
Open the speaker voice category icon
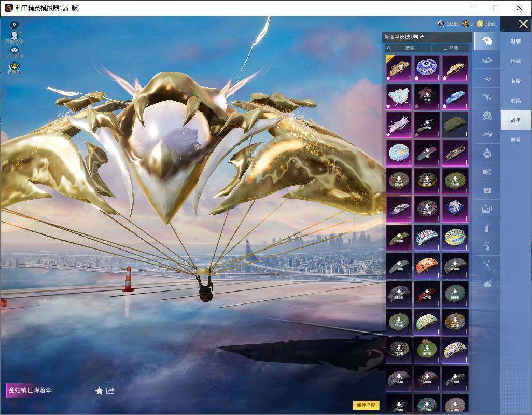click(x=487, y=172)
